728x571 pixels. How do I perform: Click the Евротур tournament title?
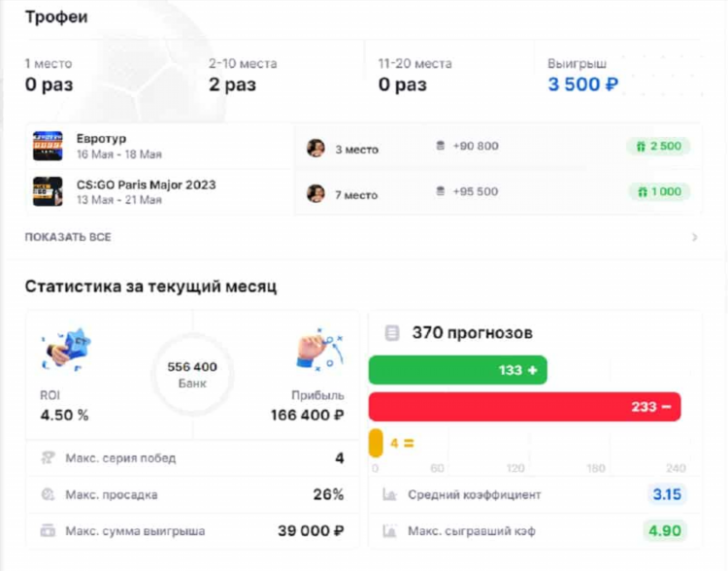[x=101, y=139]
